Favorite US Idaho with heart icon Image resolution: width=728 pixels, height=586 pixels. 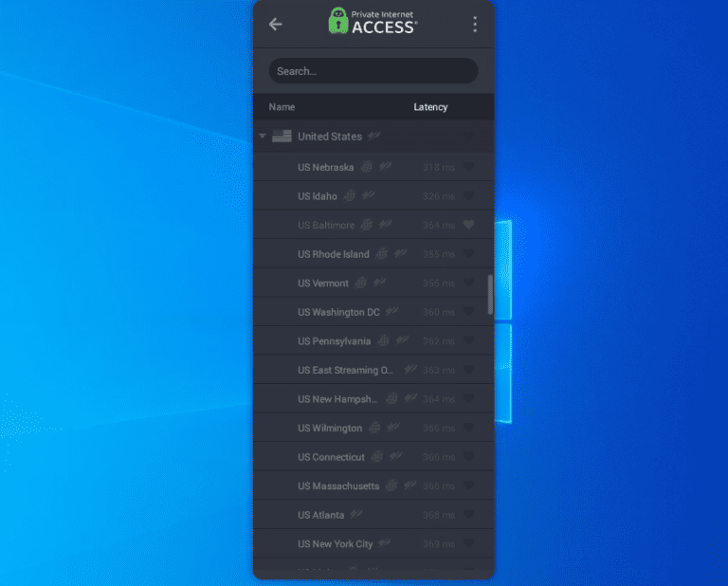(468, 195)
